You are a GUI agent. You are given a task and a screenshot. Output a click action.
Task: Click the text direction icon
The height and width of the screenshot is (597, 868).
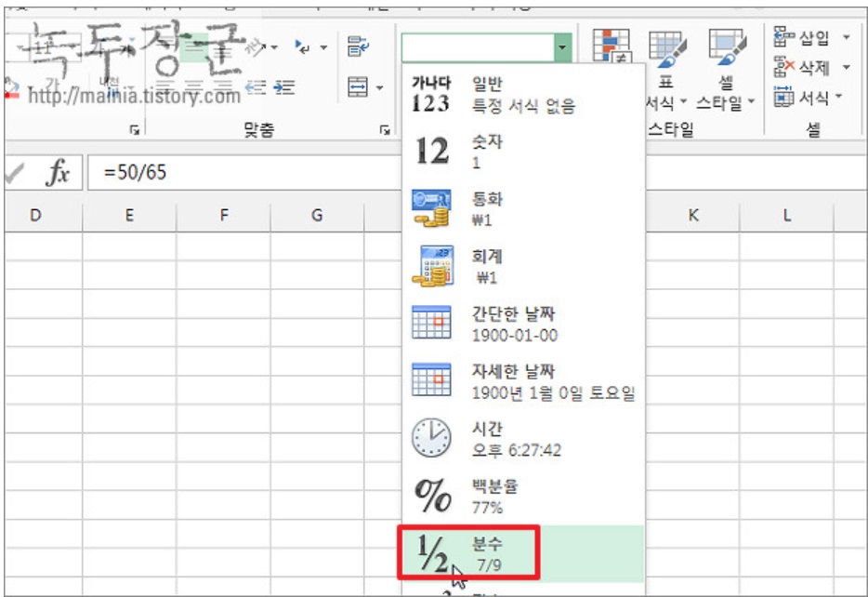tap(303, 47)
